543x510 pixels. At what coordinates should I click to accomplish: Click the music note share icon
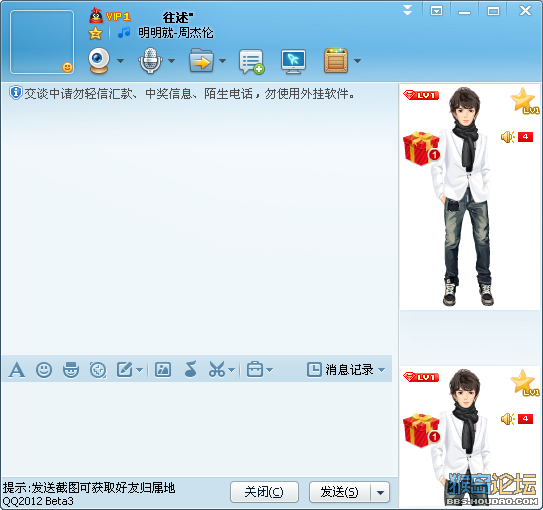pyautogui.click(x=190, y=369)
